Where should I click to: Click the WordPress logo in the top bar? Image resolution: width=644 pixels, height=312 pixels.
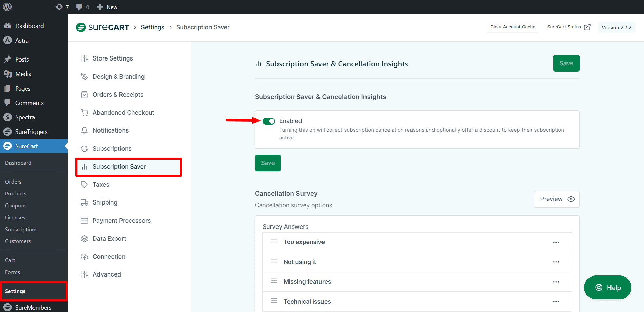tap(7, 7)
